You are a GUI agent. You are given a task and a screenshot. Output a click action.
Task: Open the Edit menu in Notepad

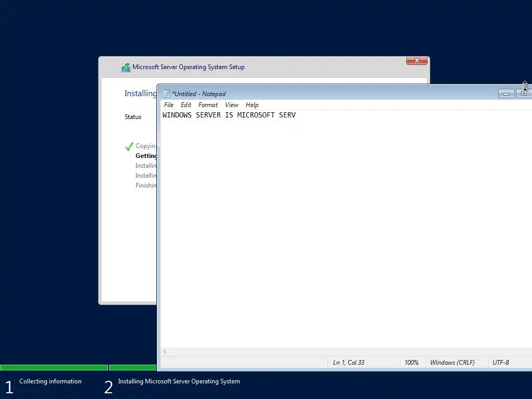point(185,105)
